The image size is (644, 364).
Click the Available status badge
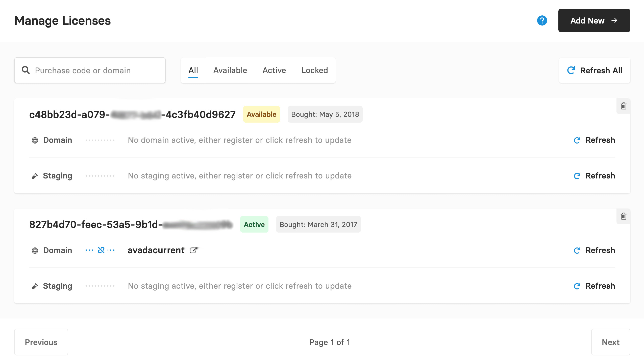pyautogui.click(x=261, y=114)
